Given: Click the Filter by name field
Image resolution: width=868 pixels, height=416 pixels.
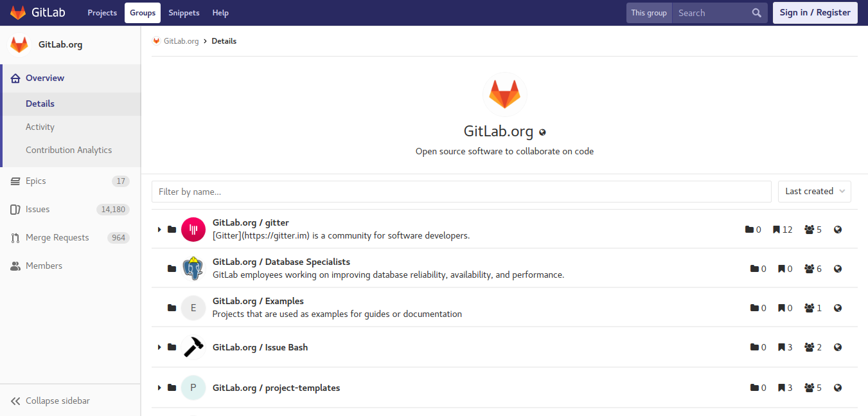Looking at the screenshot, I should click(x=461, y=192).
